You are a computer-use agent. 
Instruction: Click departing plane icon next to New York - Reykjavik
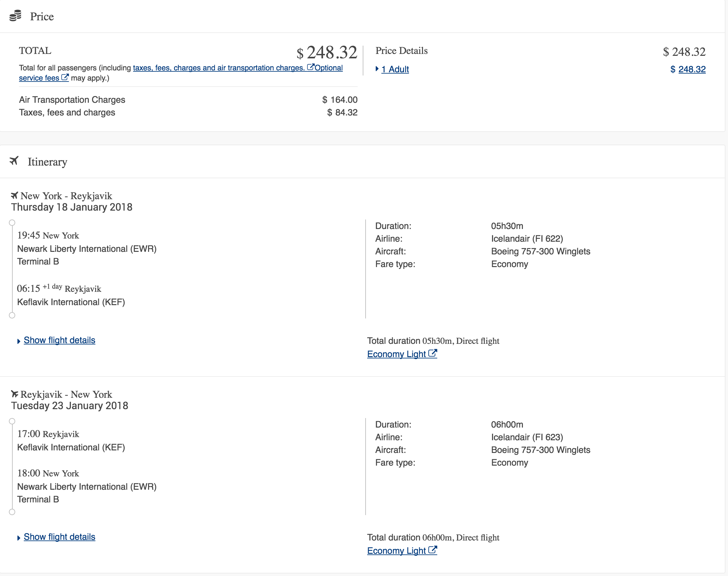coord(14,195)
